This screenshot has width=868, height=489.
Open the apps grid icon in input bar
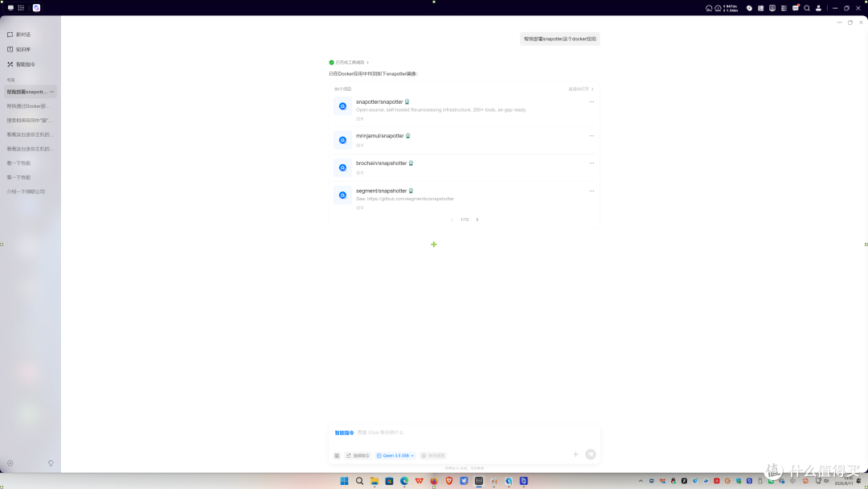337,456
